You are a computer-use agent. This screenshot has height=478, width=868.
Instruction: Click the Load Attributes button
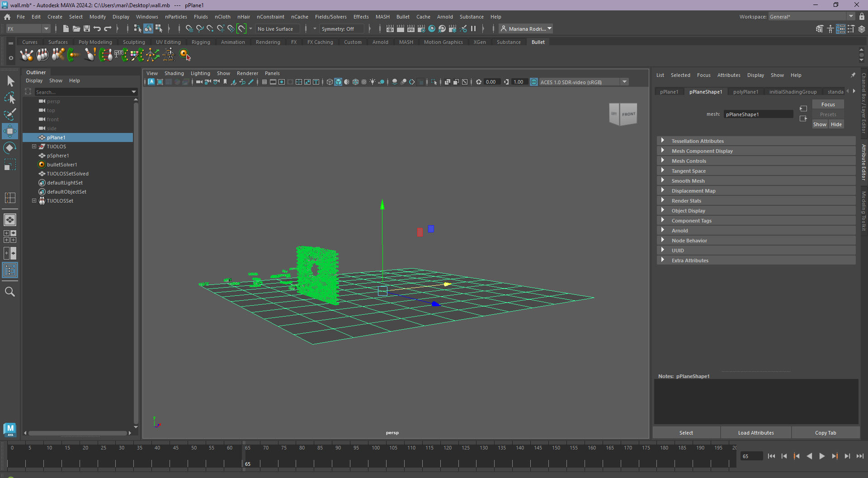click(x=756, y=433)
